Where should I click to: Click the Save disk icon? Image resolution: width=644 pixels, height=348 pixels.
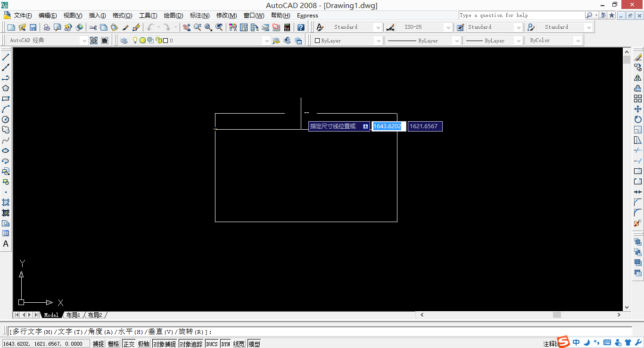33,27
